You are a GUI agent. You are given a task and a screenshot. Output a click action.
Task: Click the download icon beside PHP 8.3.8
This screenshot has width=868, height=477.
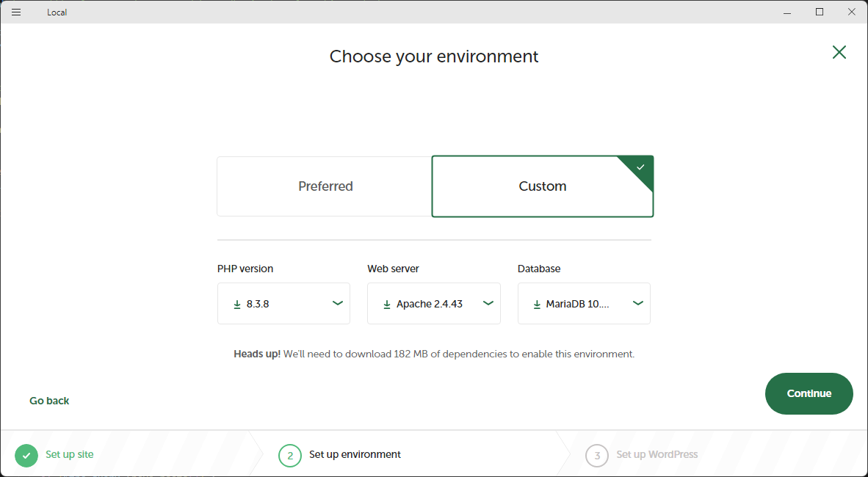click(237, 304)
